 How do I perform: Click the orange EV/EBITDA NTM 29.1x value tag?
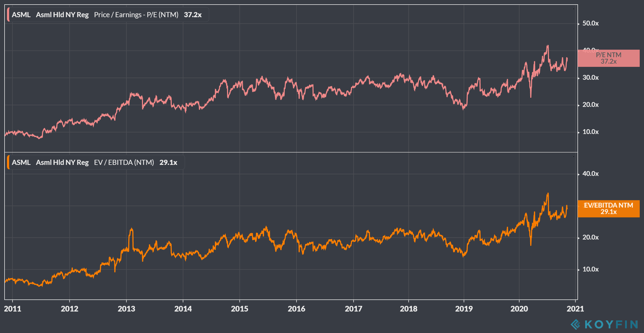pyautogui.click(x=609, y=209)
